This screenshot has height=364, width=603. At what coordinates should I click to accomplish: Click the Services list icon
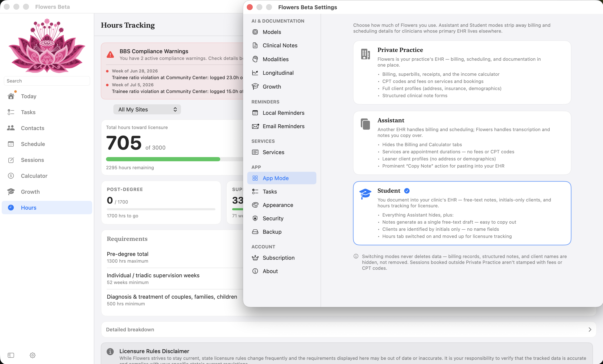(255, 152)
